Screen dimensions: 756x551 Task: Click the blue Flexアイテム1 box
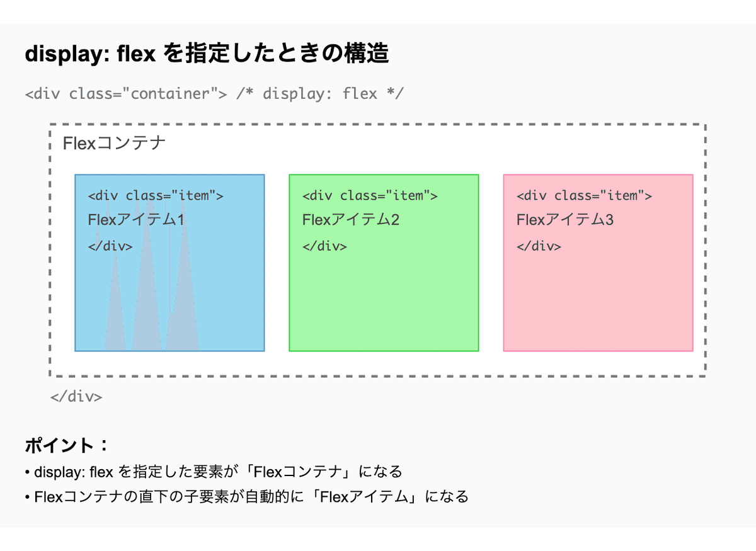tap(169, 263)
